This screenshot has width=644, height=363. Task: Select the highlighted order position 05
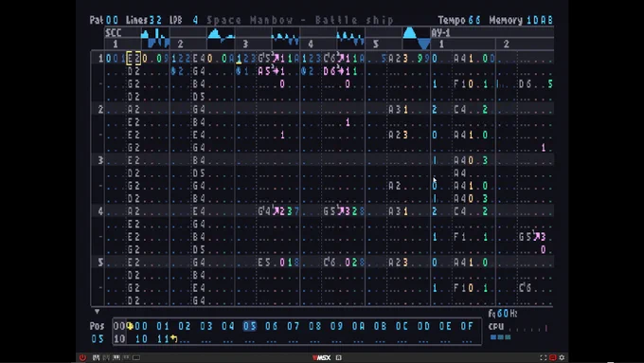tap(250, 326)
